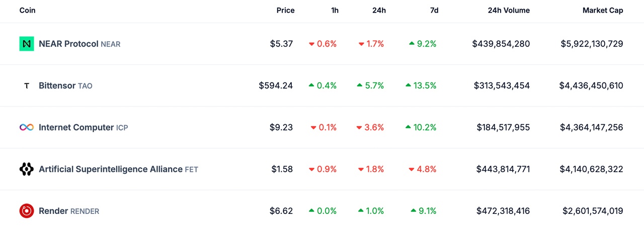Image resolution: width=644 pixels, height=226 pixels.
Task: Open the Bittensor coin link
Action: [x=58, y=86]
